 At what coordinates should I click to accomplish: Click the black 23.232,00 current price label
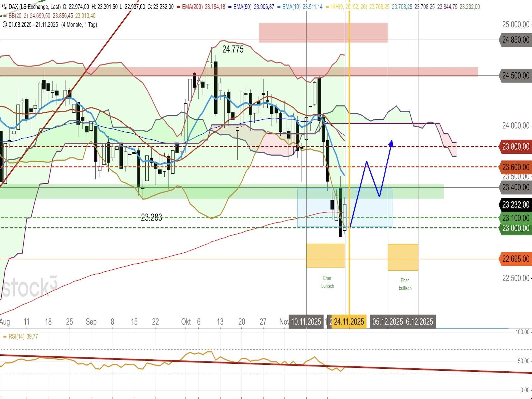coord(515,204)
